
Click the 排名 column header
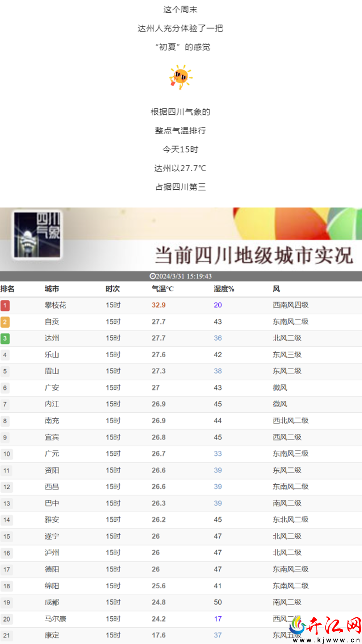tap(7, 289)
